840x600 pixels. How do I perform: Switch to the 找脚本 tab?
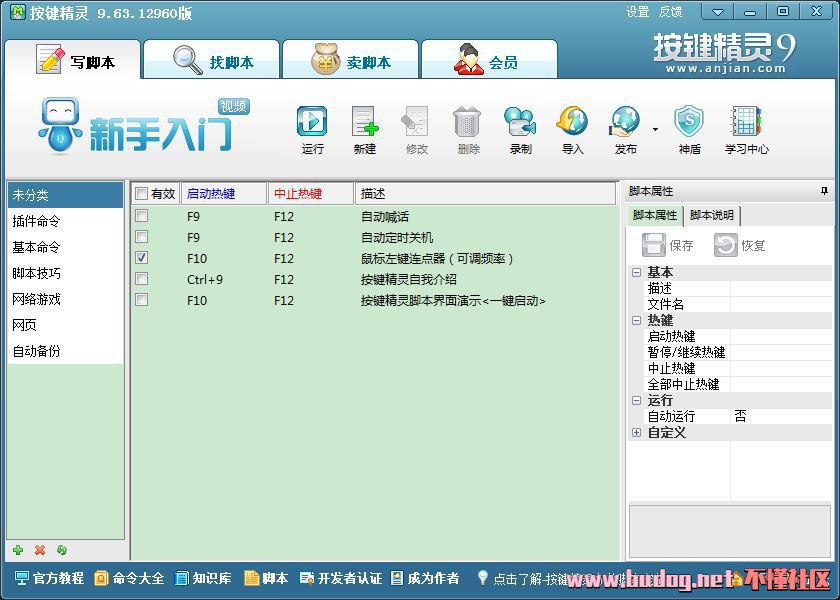[x=212, y=60]
